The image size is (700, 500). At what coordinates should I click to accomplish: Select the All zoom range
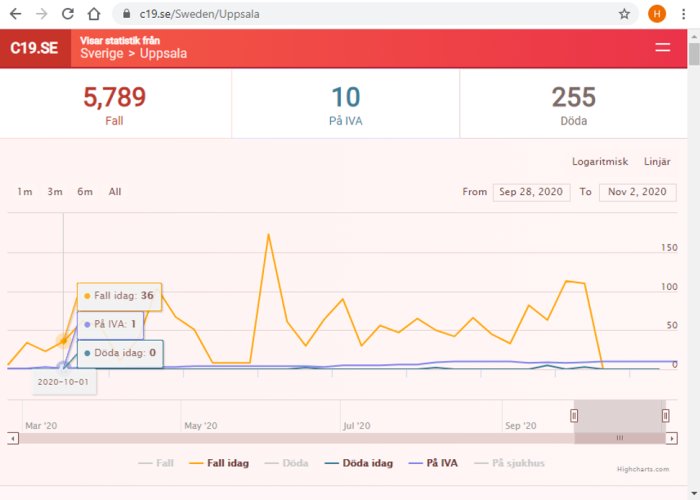pos(115,192)
